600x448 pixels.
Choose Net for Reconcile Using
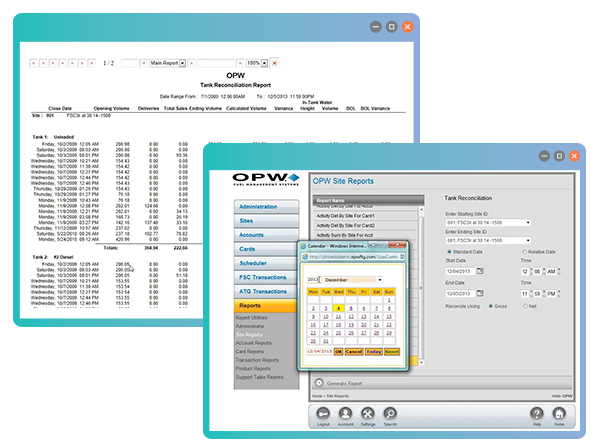click(x=525, y=306)
